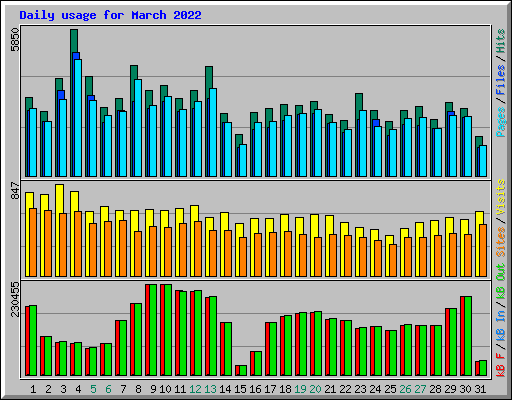The width and height of the screenshot is (512, 400).
Task: Click the cyan pages bar for day 31
Action: point(483,161)
